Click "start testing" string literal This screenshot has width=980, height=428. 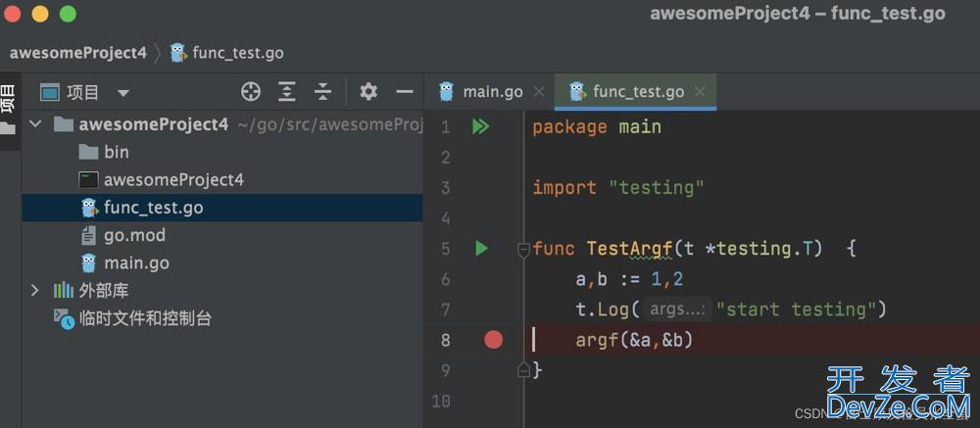(796, 309)
